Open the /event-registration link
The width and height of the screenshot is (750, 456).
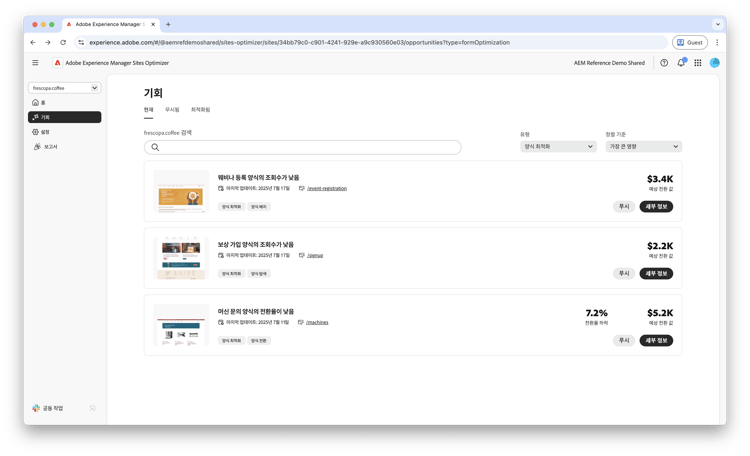(327, 189)
